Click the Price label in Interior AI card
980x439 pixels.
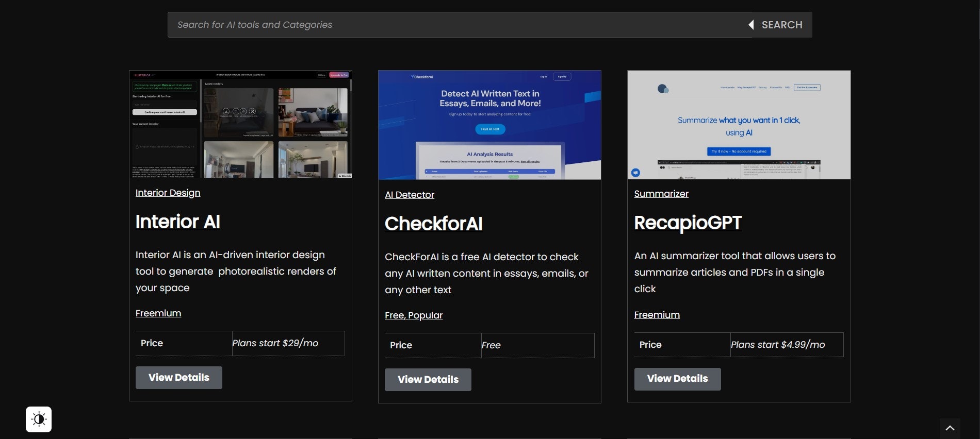click(152, 343)
